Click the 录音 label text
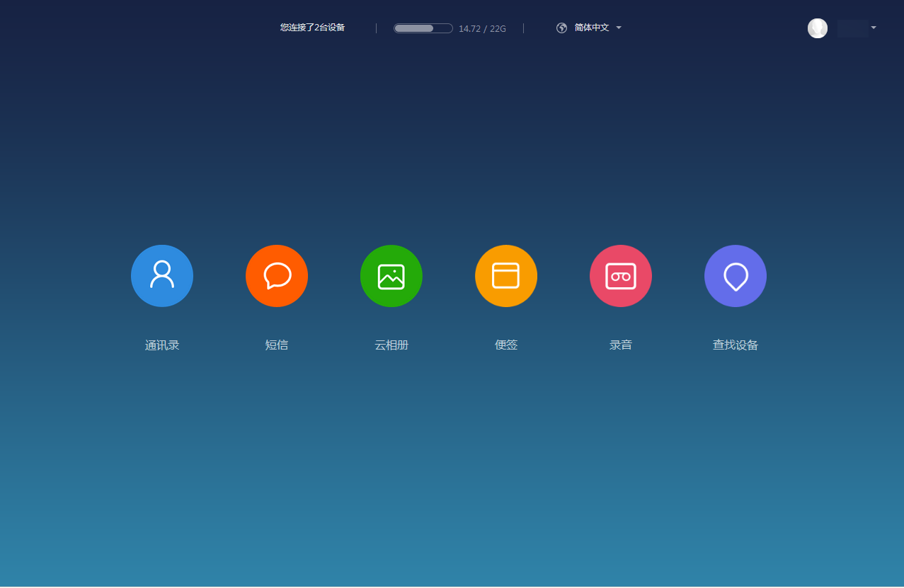This screenshot has width=904, height=588. point(621,345)
